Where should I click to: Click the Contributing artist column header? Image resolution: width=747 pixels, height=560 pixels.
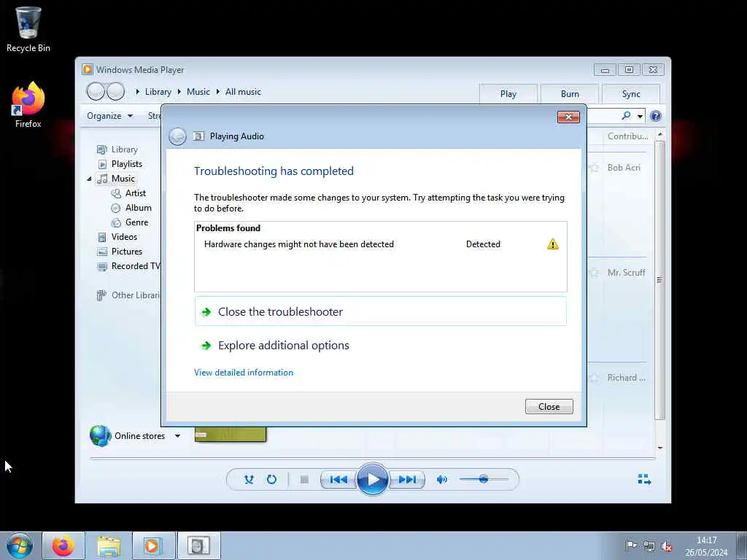click(x=627, y=136)
